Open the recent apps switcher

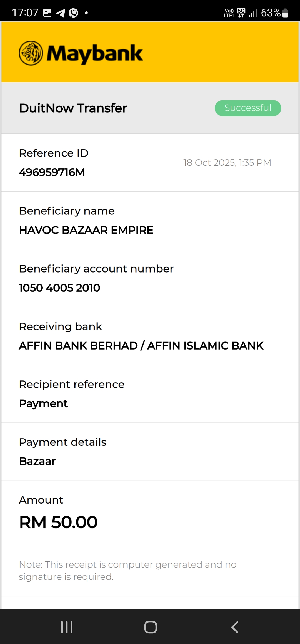point(67,627)
